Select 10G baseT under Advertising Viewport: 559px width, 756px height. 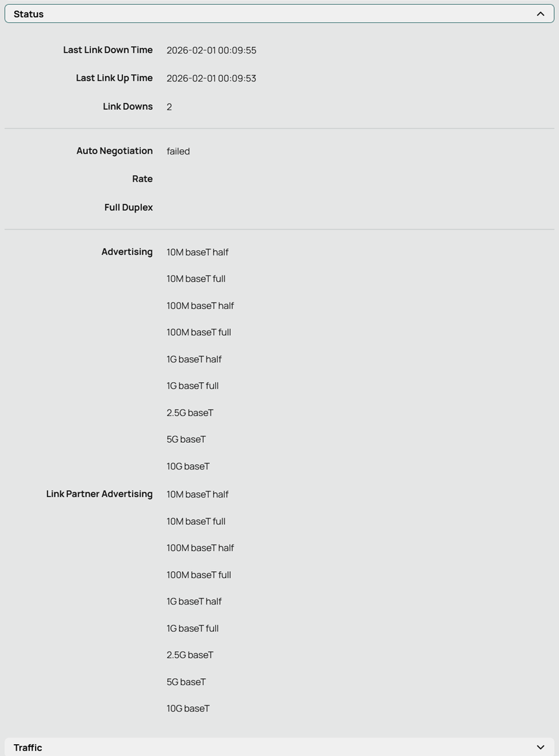tap(188, 467)
